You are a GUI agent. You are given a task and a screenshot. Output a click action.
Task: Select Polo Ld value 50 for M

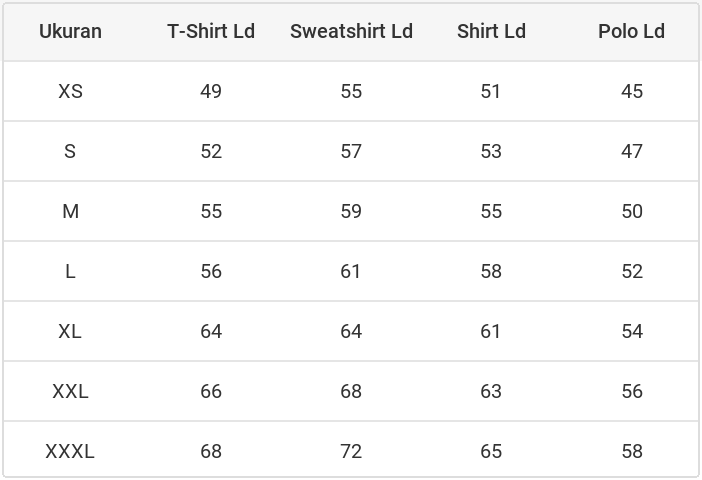click(631, 211)
